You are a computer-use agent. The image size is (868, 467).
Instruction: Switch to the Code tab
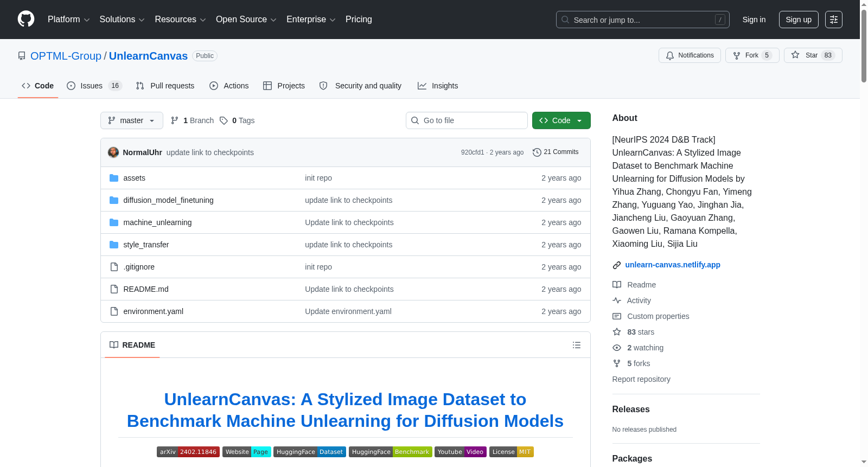38,86
